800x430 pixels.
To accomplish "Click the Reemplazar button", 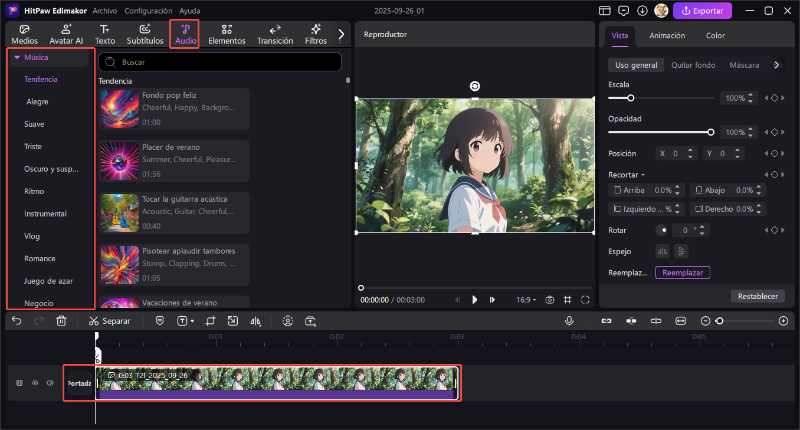I will [682, 273].
